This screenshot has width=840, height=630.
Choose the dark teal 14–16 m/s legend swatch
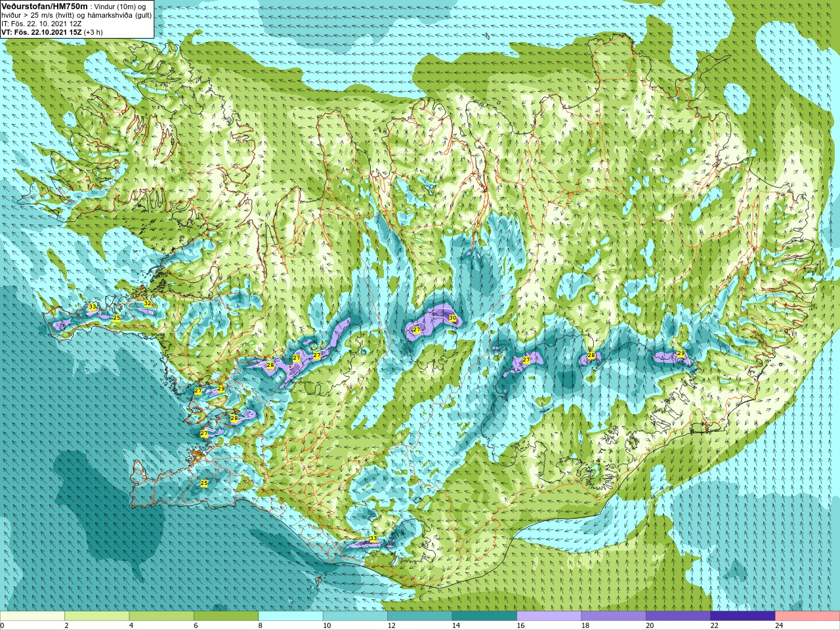click(x=484, y=616)
